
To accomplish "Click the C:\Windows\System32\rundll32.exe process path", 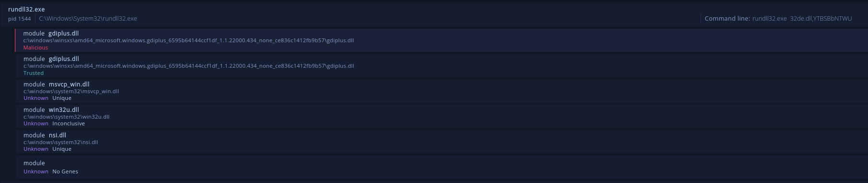I will coord(88,19).
